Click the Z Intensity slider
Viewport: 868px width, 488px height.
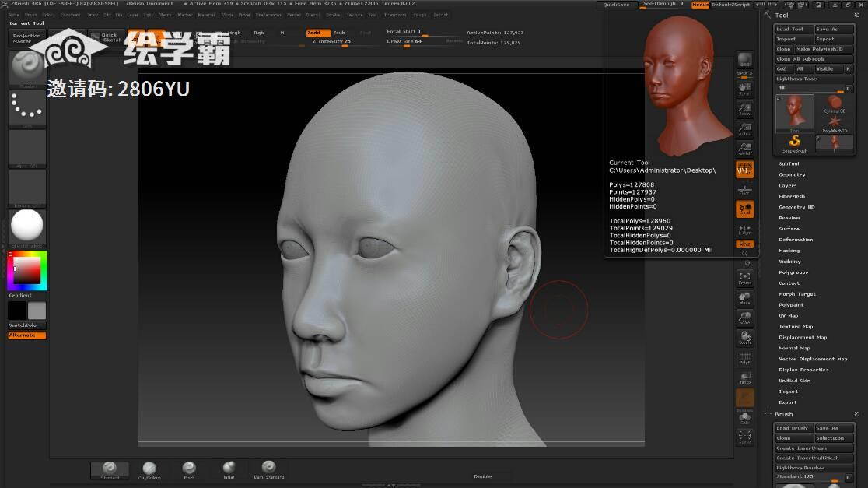tap(332, 41)
